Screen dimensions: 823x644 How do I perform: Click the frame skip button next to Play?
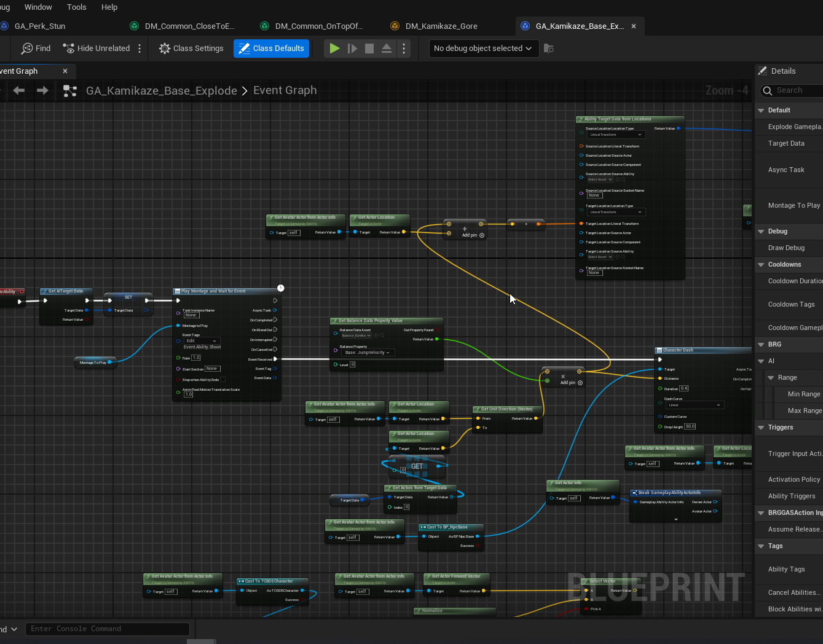[x=352, y=49]
